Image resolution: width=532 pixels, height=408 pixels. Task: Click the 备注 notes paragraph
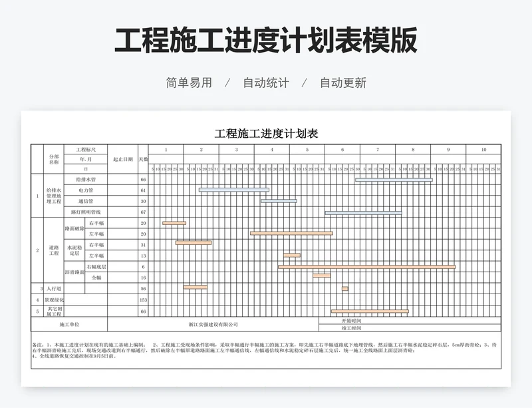264,350
